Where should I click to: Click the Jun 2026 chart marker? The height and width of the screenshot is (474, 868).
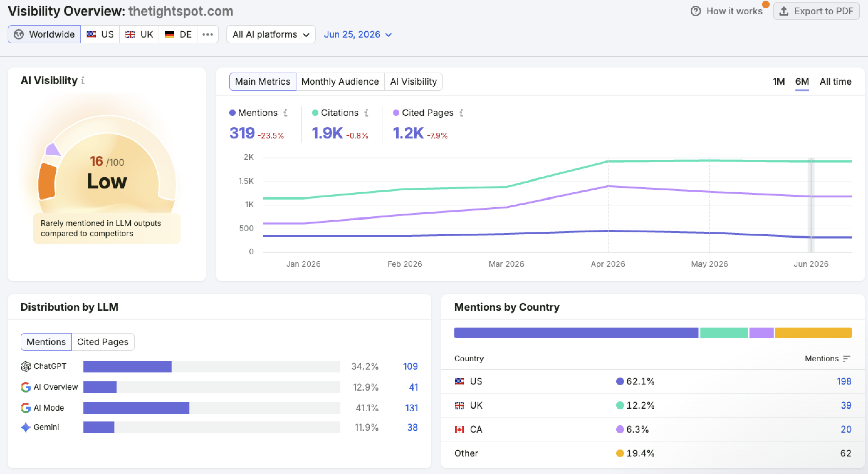click(811, 205)
